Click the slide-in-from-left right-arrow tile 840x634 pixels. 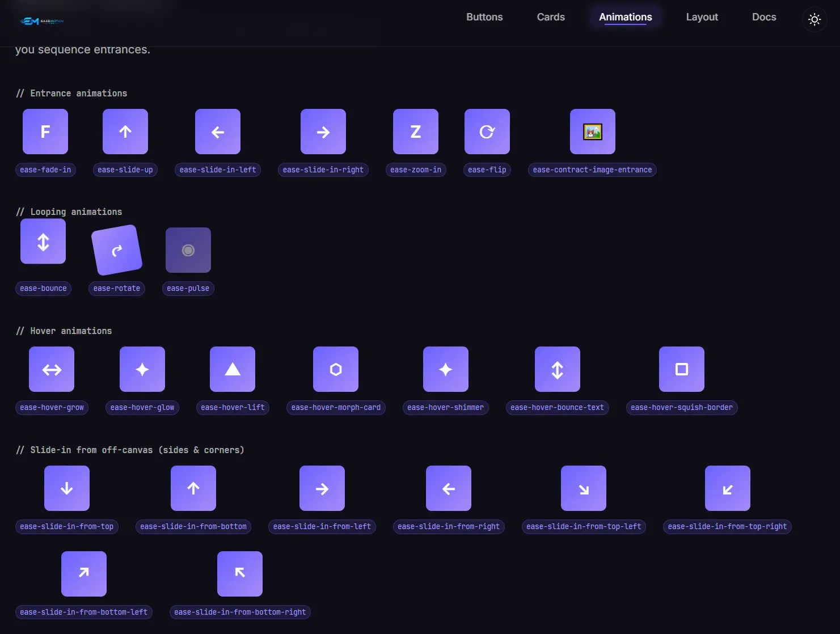click(322, 488)
